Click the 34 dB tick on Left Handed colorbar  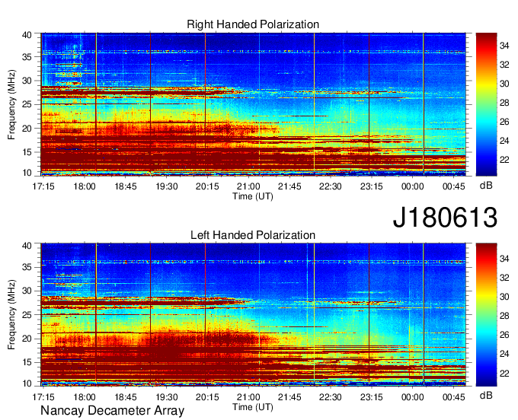504,259
